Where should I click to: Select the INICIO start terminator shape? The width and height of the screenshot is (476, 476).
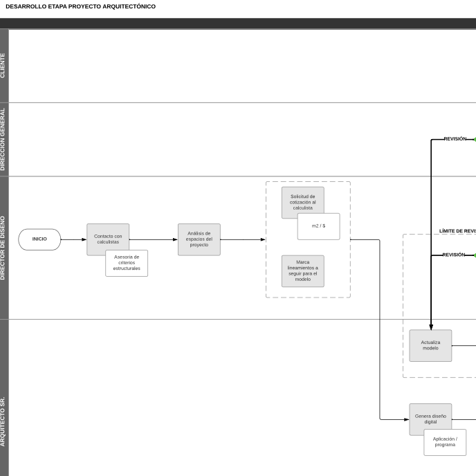(39, 239)
